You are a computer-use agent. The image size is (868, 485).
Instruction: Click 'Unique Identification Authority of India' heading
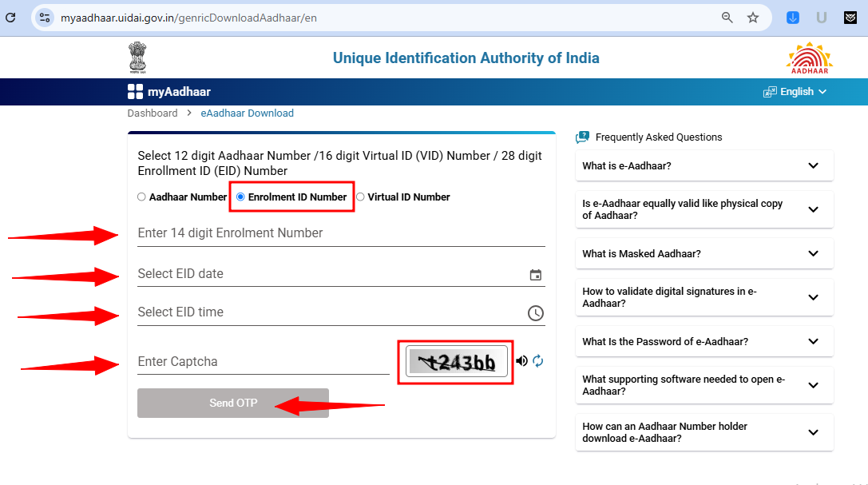point(466,58)
